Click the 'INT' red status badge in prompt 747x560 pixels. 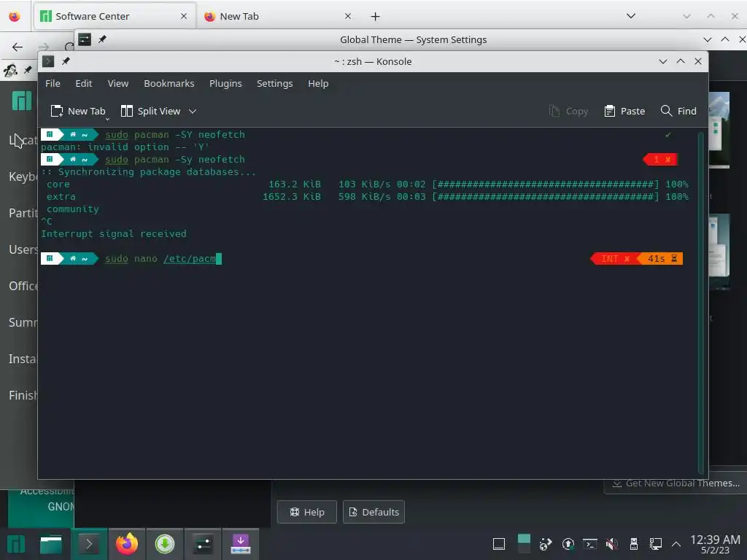[614, 259]
